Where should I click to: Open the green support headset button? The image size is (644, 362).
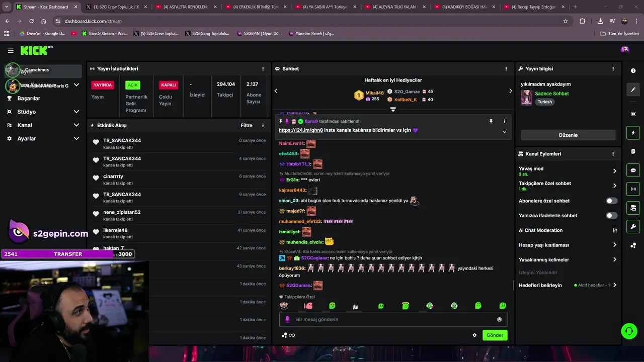click(x=629, y=331)
